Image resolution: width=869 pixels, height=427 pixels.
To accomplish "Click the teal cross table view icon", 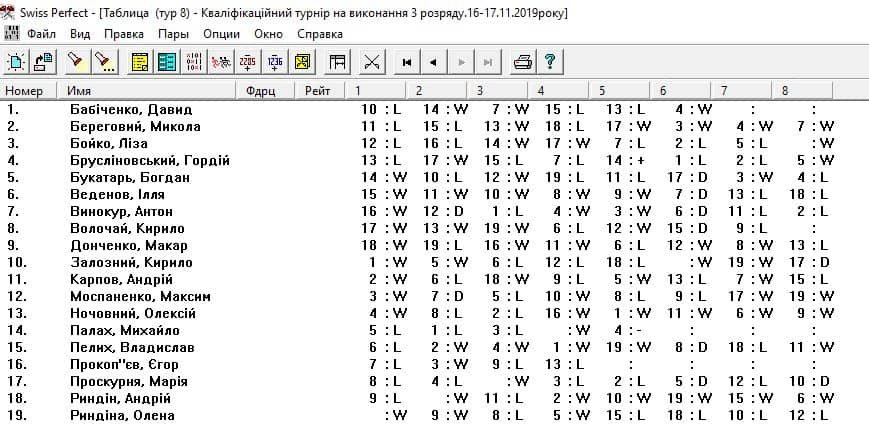I will [x=167, y=62].
